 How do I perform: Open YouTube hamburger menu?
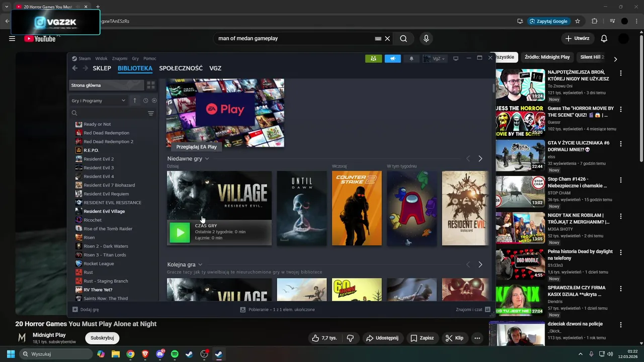point(12,39)
